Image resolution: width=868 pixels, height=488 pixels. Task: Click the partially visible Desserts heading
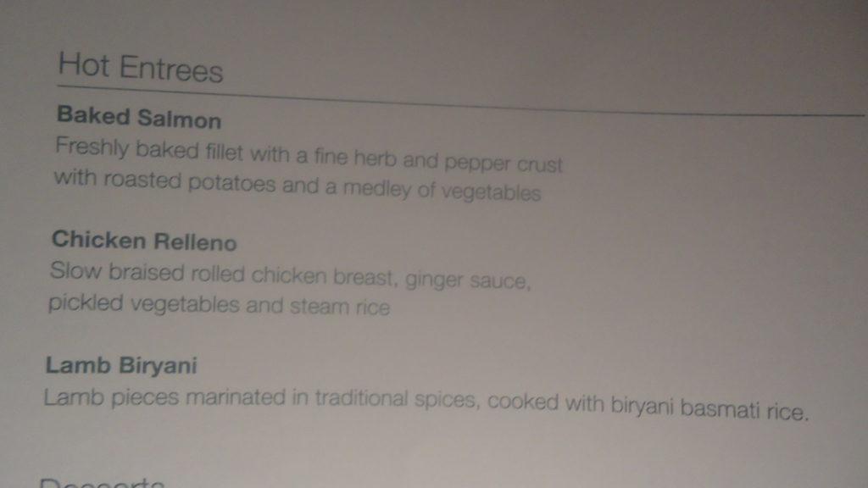[x=102, y=482]
